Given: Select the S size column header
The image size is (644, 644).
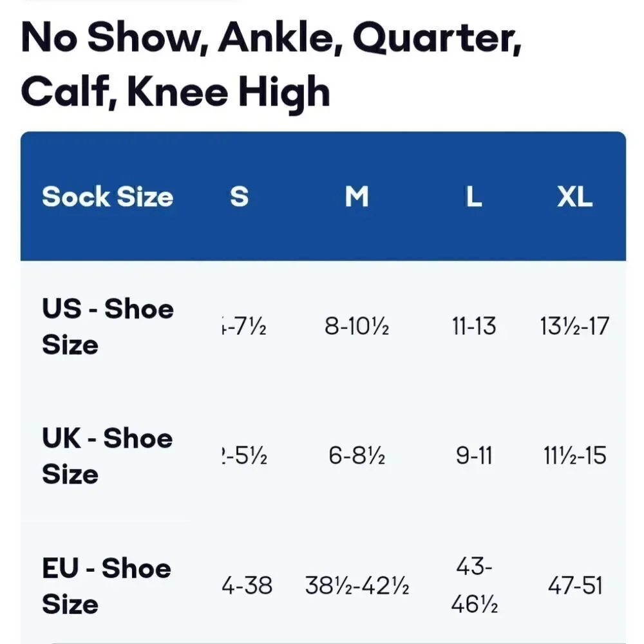Looking at the screenshot, I should coord(240,196).
